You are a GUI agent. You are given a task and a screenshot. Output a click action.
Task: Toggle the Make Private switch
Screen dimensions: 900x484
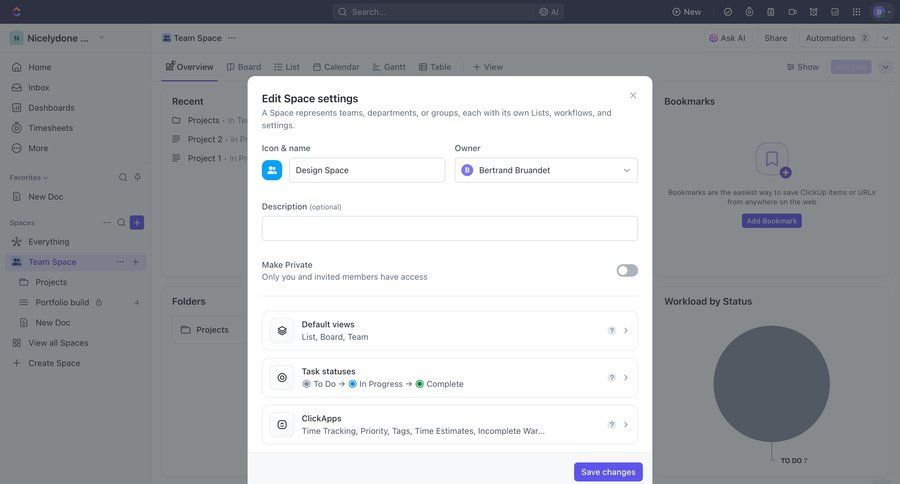point(627,270)
